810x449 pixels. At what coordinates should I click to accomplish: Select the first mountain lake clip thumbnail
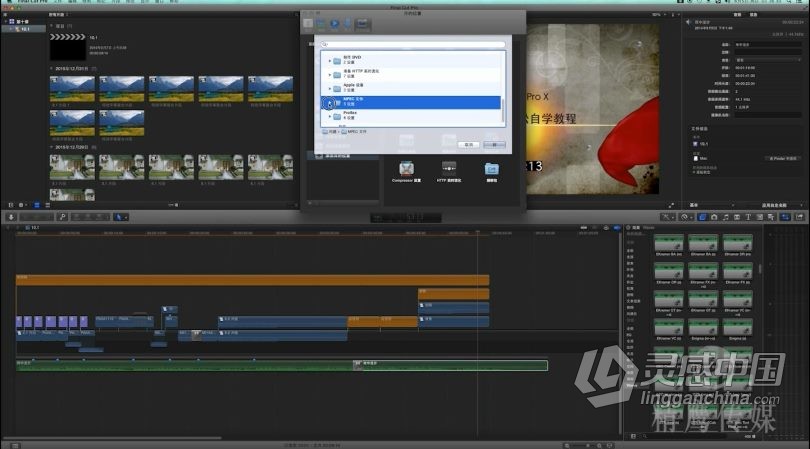(72, 89)
